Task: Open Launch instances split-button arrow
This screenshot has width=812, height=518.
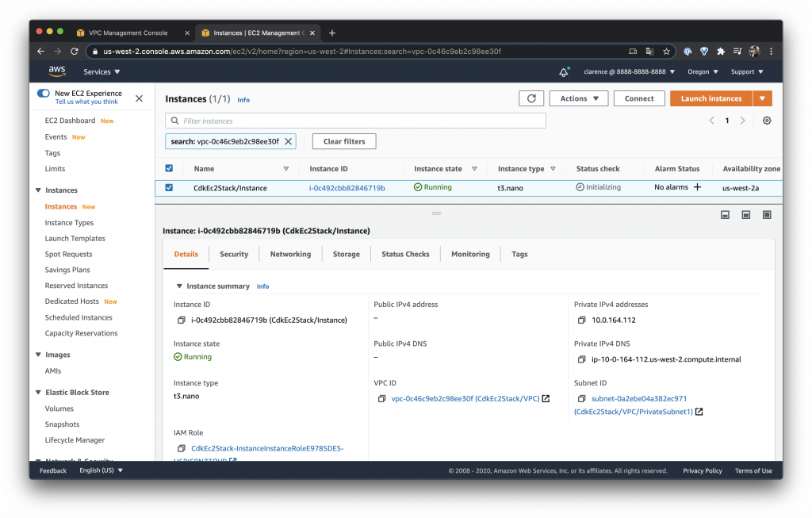Action: [x=762, y=98]
